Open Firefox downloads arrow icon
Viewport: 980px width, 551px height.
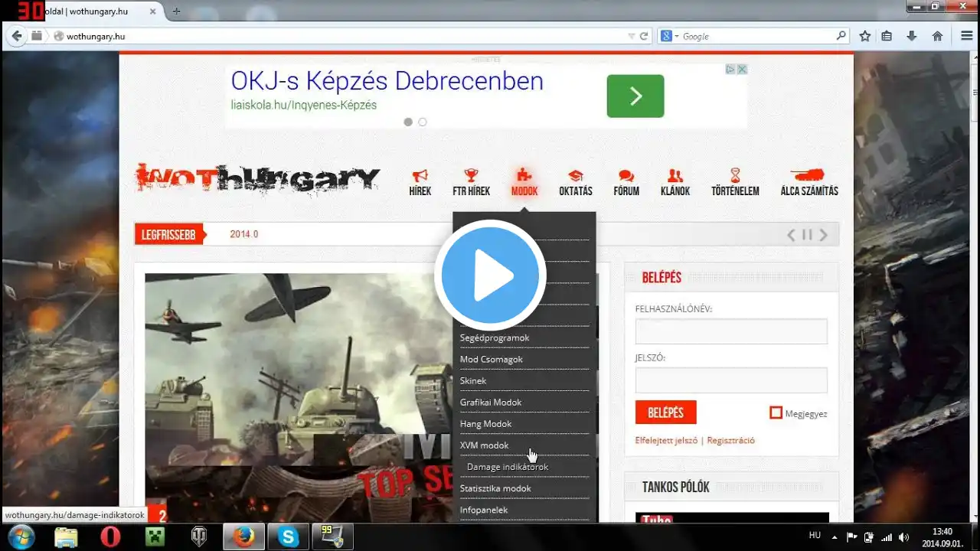[x=911, y=36]
